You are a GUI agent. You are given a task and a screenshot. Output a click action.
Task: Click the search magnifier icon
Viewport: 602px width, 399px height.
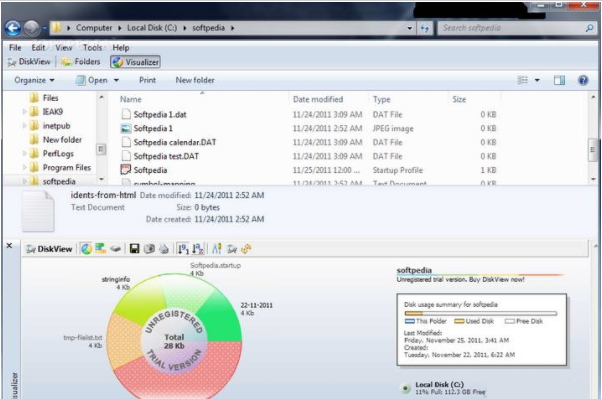pos(589,28)
